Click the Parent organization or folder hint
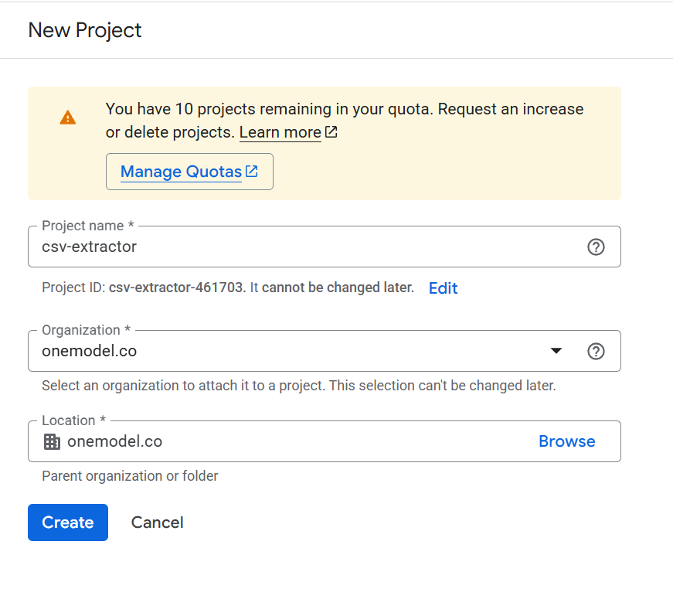Image resolution: width=673 pixels, height=616 pixels. tap(130, 476)
